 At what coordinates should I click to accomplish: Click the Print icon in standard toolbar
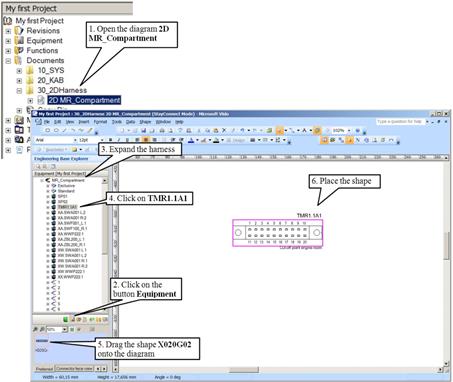[162, 130]
